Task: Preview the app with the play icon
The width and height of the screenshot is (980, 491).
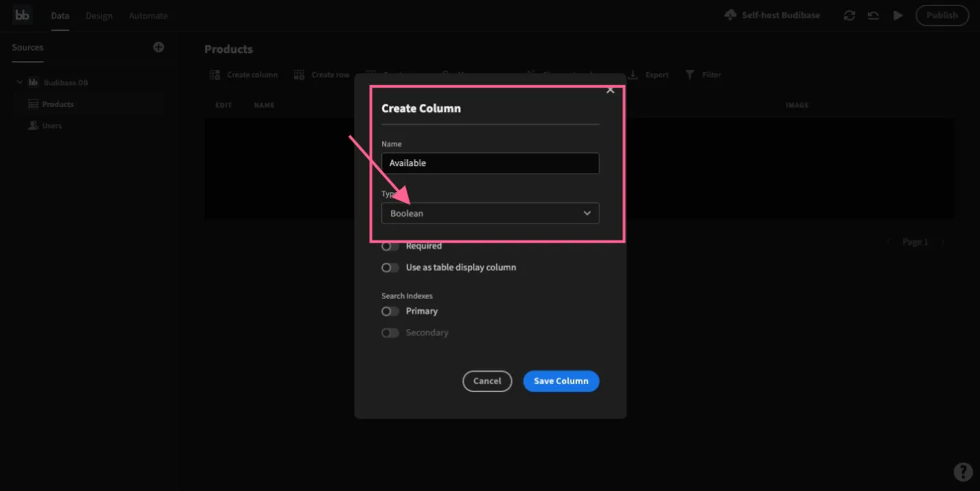Action: pyautogui.click(x=898, y=15)
